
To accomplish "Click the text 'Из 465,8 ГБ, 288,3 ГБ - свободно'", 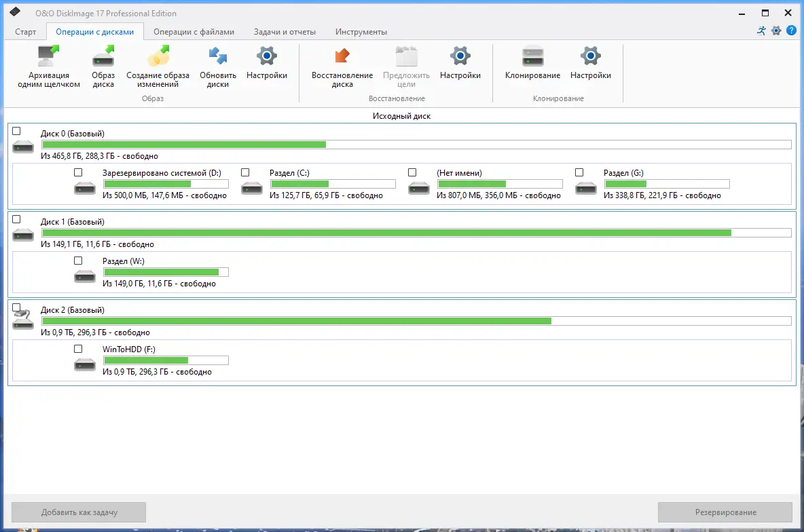I will click(x=99, y=156).
